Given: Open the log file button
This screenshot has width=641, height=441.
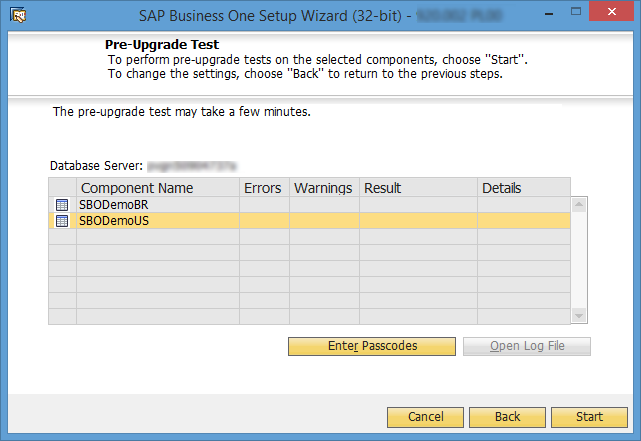Looking at the screenshot, I should 527,346.
